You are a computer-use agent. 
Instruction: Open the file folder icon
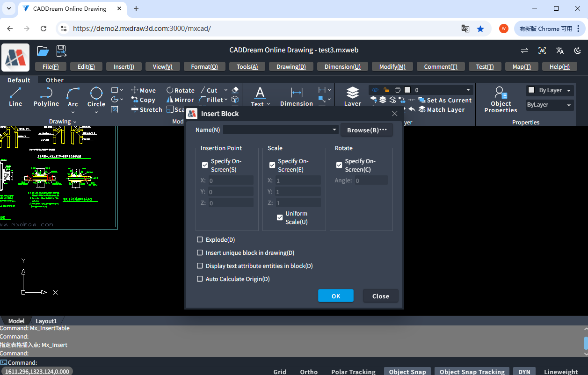pyautogui.click(x=43, y=51)
